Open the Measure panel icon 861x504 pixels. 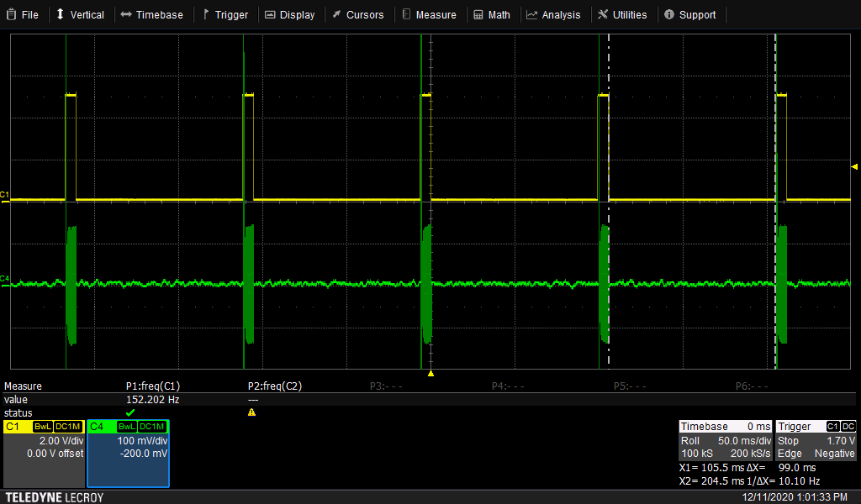click(408, 13)
